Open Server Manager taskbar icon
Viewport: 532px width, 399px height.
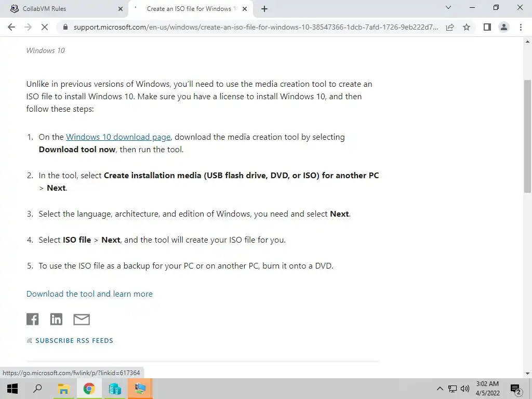(x=115, y=389)
